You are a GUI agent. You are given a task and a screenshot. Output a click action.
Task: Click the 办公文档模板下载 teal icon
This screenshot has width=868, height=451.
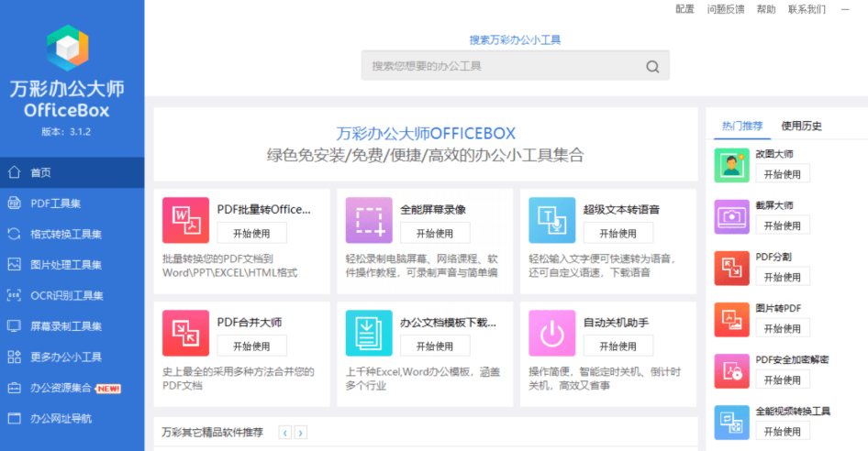pyautogui.click(x=369, y=333)
